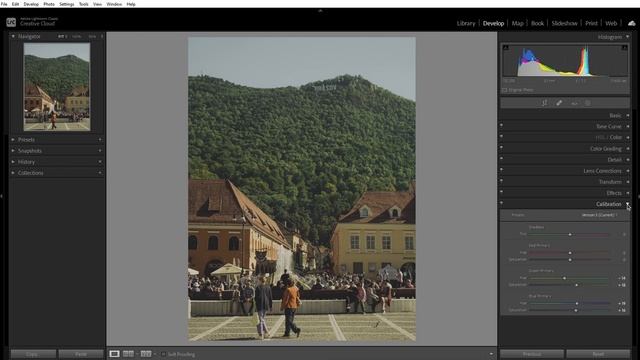Click the Lightroom Classic logo badge
The width and height of the screenshot is (640, 360).
click(11, 22)
